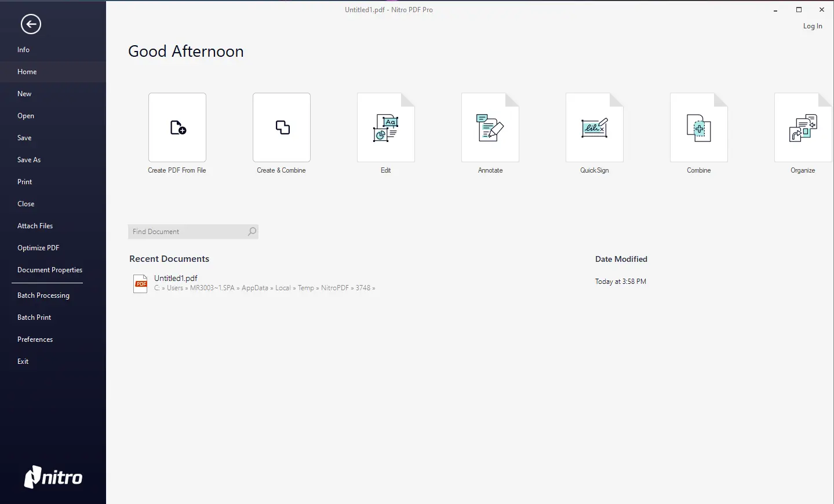This screenshot has height=504, width=834.
Task: Open the Create PDF From File tile
Action: coord(177,127)
